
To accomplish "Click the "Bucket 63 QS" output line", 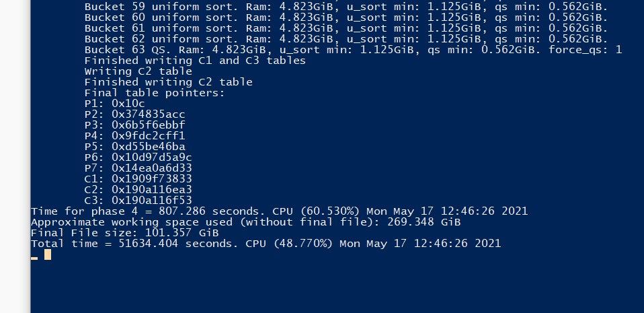I will click(353, 49).
